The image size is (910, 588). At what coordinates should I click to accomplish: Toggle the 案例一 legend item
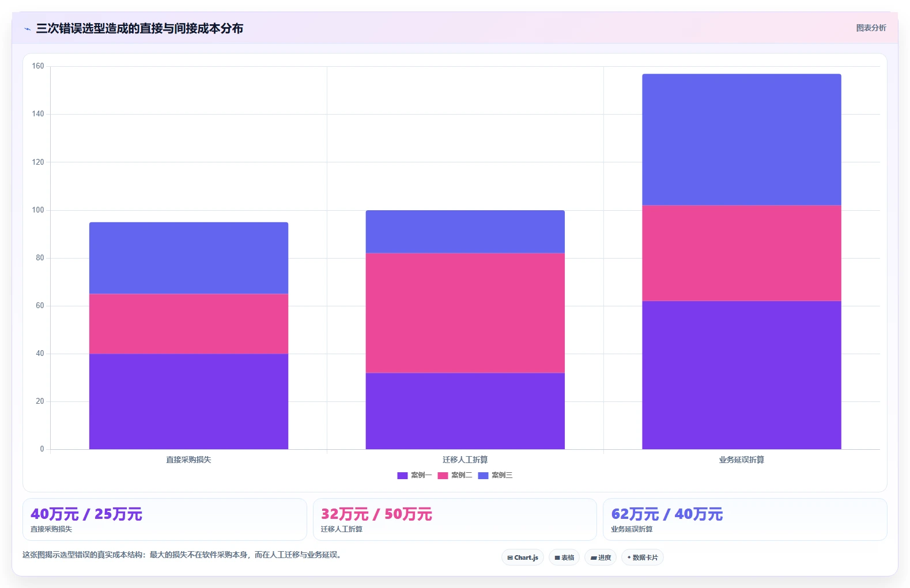[x=414, y=475]
